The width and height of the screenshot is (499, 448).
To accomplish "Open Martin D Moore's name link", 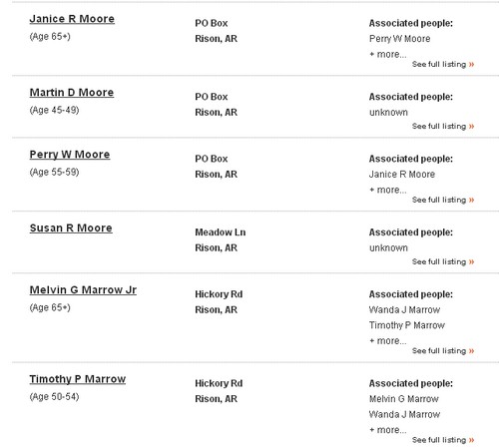I will pyautogui.click(x=72, y=93).
